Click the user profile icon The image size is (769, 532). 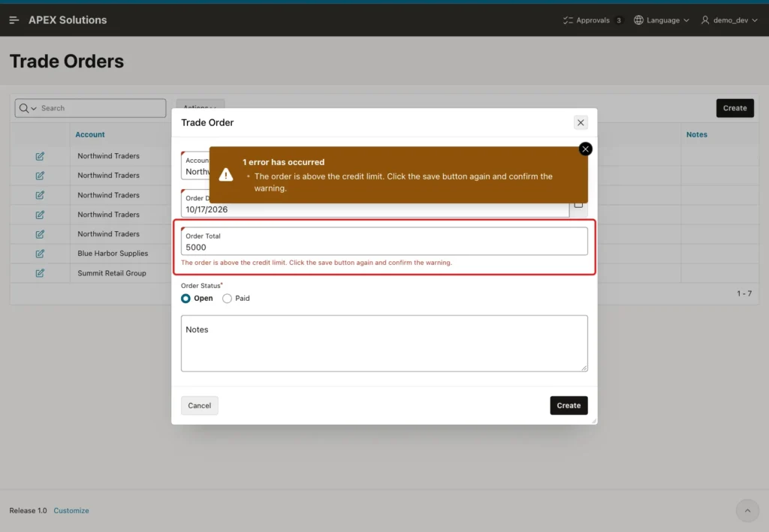(x=704, y=20)
